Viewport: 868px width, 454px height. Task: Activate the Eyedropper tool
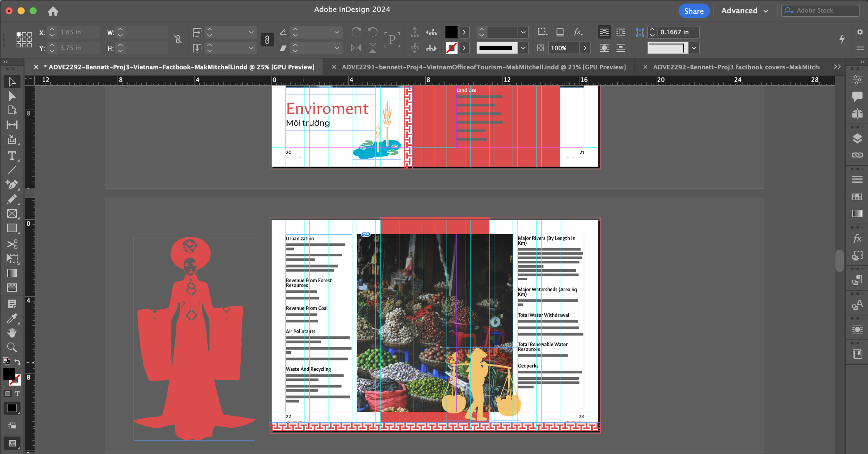[x=12, y=318]
